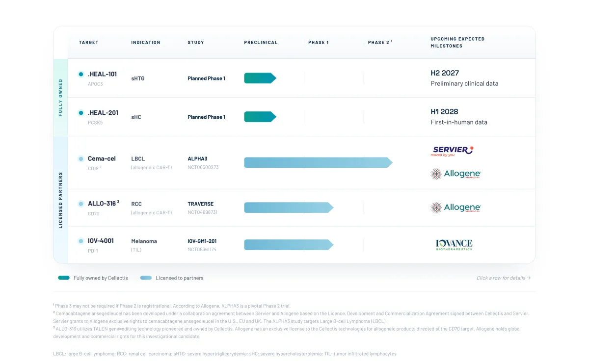Click the 'Click a row for details' hint
Screen dimensions: 589x364
504,278
